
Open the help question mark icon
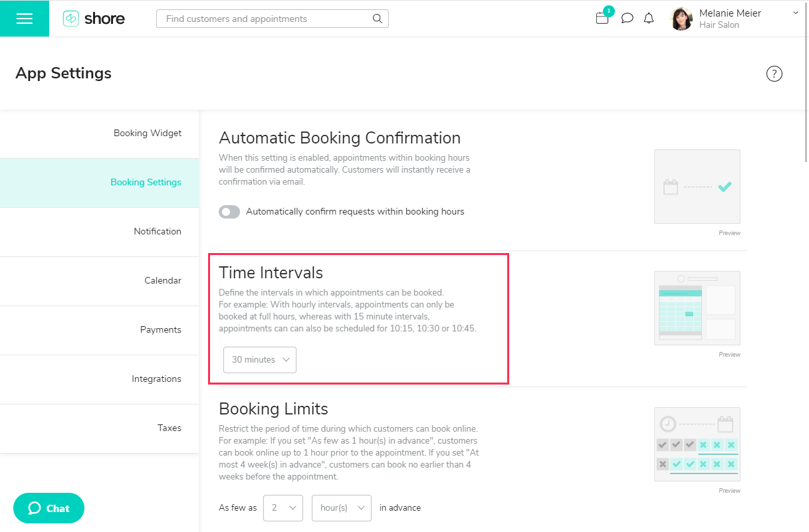pos(774,74)
